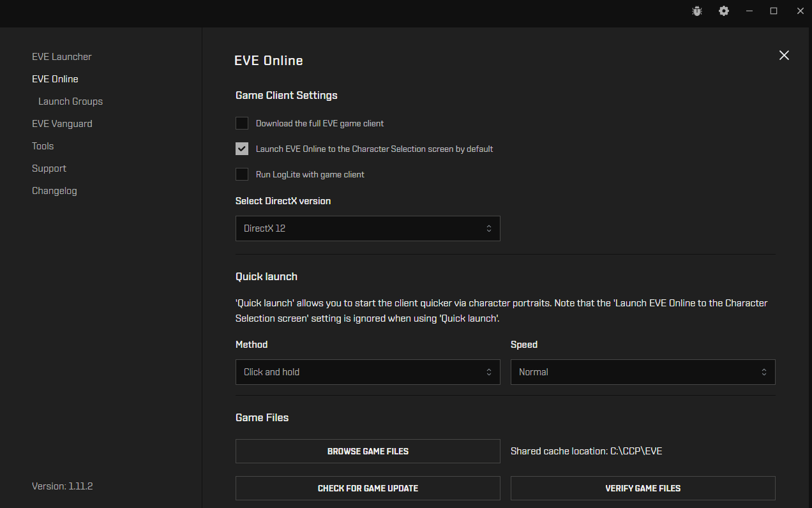Open the bug report icon
The image size is (812, 508).
697,11
